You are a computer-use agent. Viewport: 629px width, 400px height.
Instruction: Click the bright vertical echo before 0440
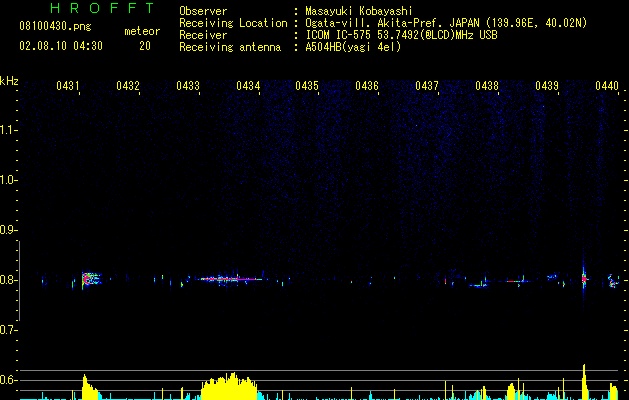584,278
